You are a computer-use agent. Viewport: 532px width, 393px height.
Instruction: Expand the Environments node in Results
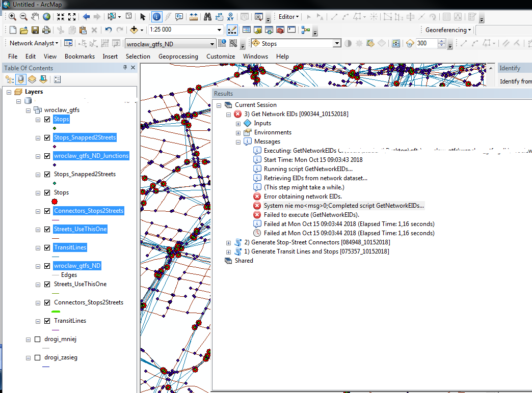pyautogui.click(x=238, y=133)
